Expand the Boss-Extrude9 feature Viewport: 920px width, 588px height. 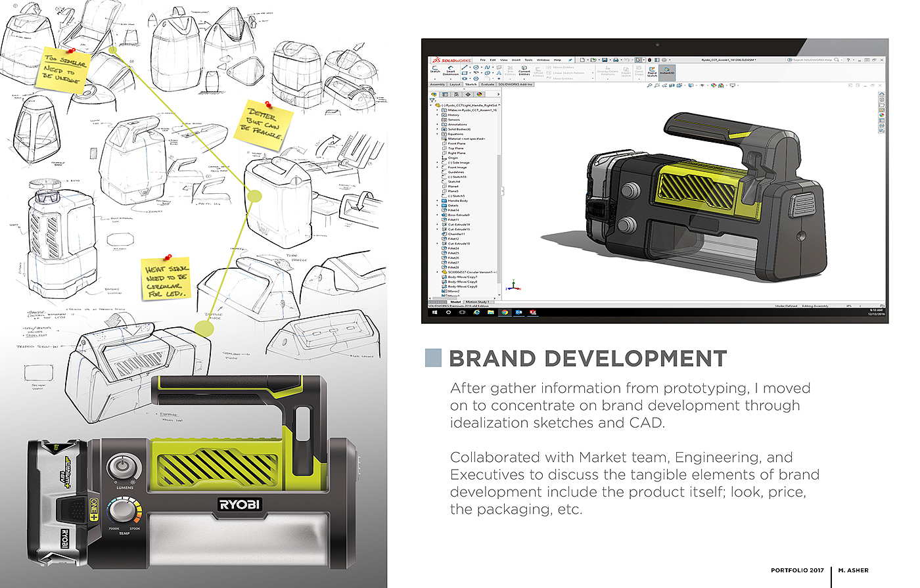click(438, 215)
